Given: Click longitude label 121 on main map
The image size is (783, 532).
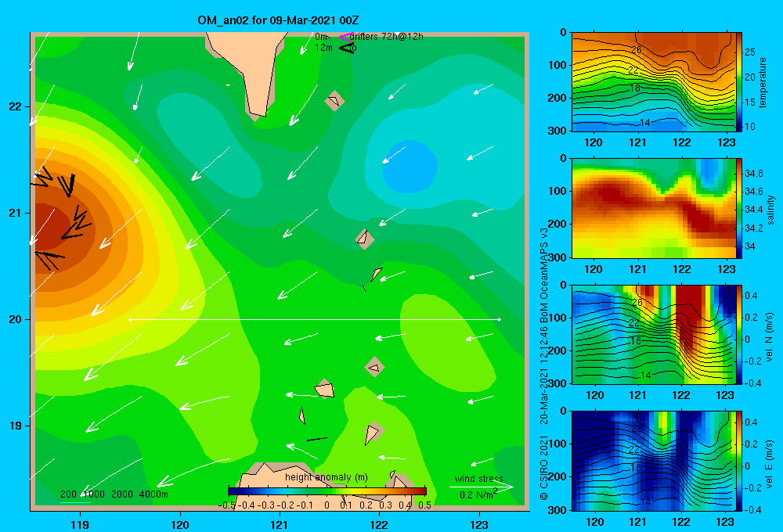Looking at the screenshot, I should [x=280, y=524].
